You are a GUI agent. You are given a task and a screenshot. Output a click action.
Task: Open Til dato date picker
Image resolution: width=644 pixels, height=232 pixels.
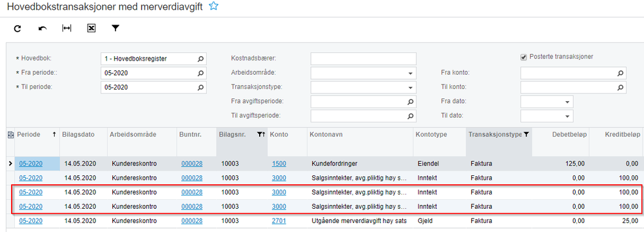click(567, 116)
